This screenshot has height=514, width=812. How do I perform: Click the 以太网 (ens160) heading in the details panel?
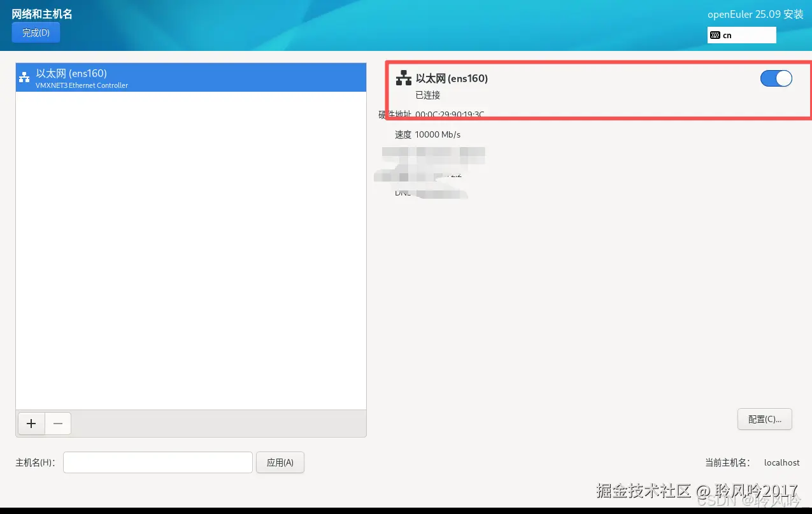coord(452,78)
